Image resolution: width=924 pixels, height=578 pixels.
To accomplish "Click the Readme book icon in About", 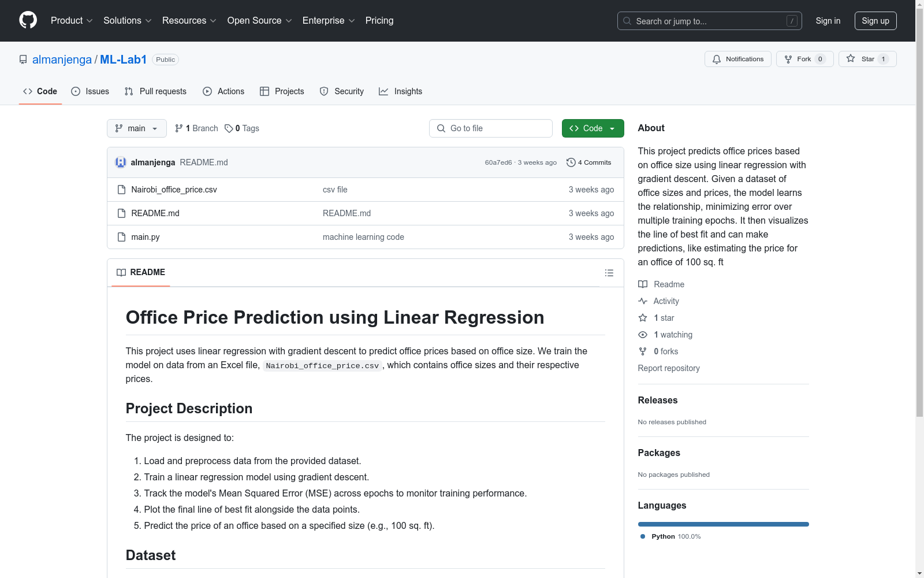I will (643, 284).
